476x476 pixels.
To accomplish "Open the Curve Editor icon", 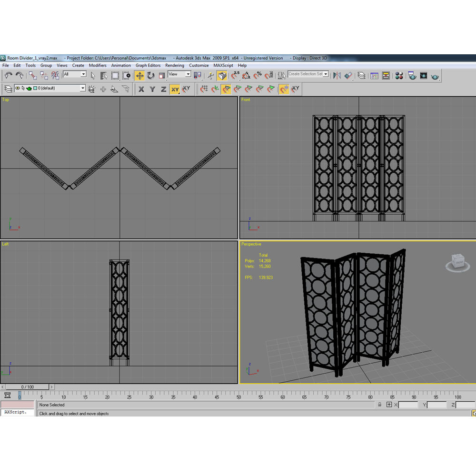I will [x=375, y=76].
